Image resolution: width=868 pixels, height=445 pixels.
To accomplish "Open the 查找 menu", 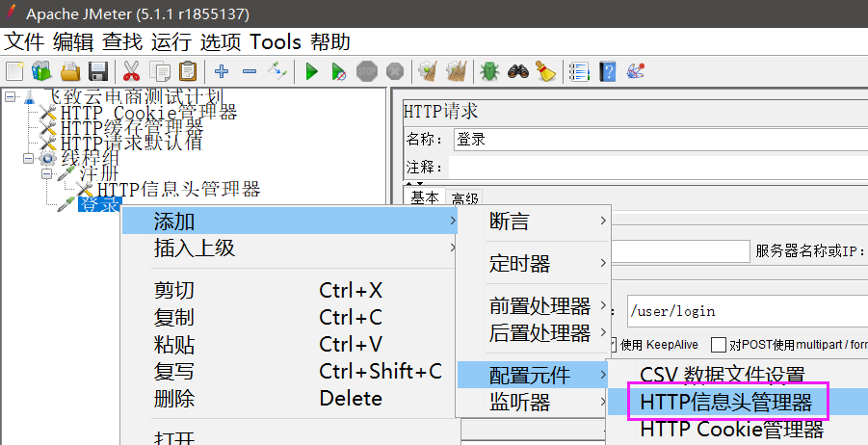I will point(122,42).
